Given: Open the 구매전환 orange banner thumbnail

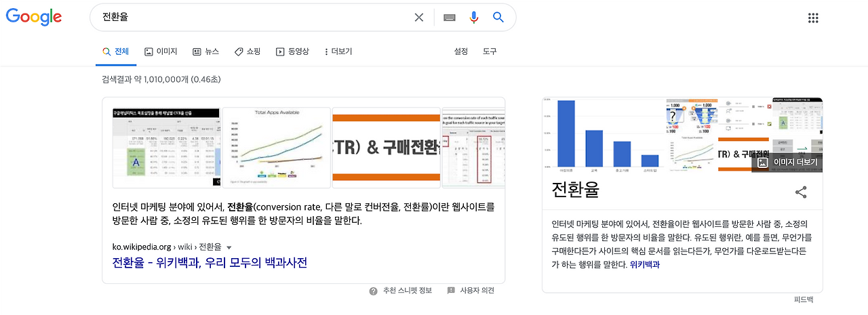Looking at the screenshot, I should [x=386, y=147].
